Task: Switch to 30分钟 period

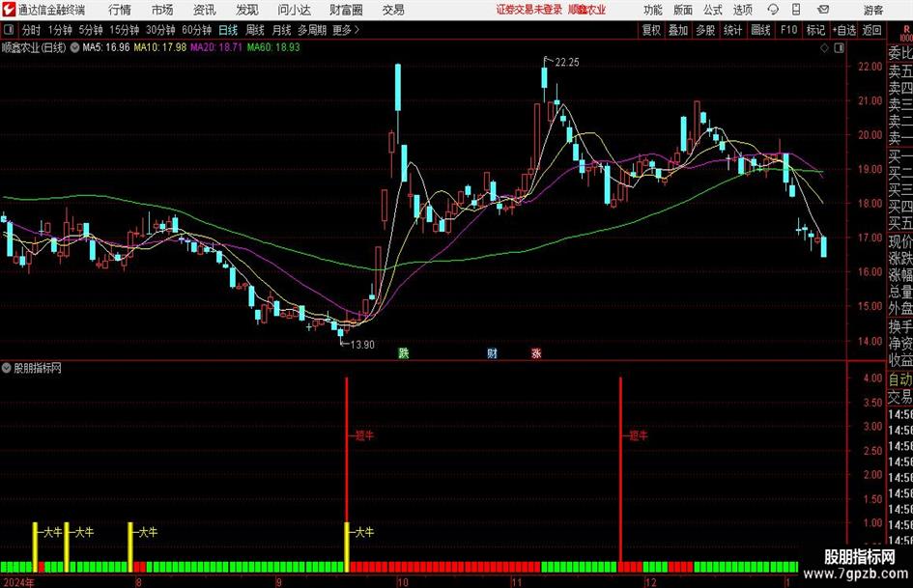Action: [x=160, y=30]
